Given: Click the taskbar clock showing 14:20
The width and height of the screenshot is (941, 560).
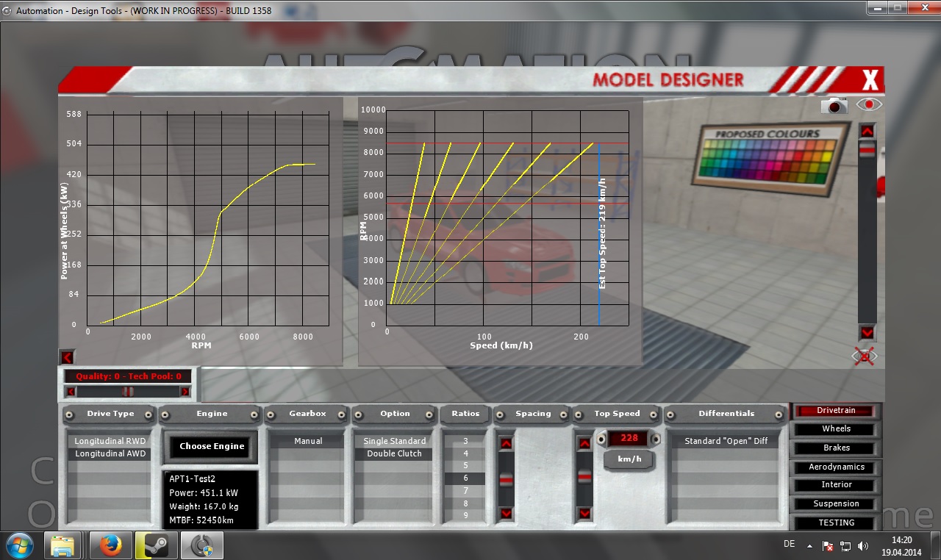Looking at the screenshot, I should (x=901, y=546).
